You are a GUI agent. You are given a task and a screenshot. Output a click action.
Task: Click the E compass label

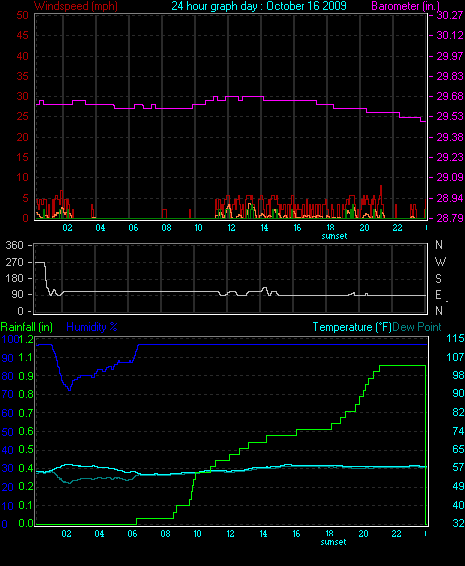(x=438, y=295)
